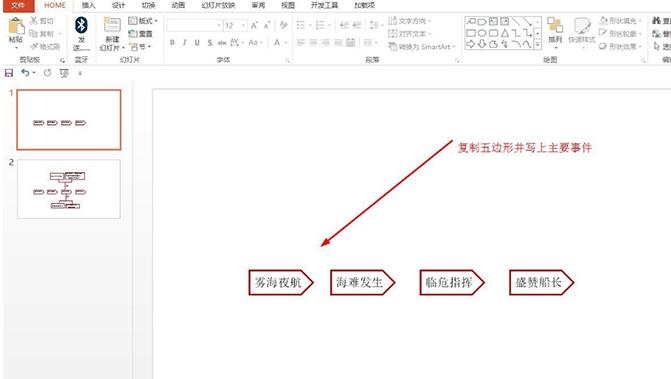
Task: Select slide 2 thumbnail
Action: 69,189
